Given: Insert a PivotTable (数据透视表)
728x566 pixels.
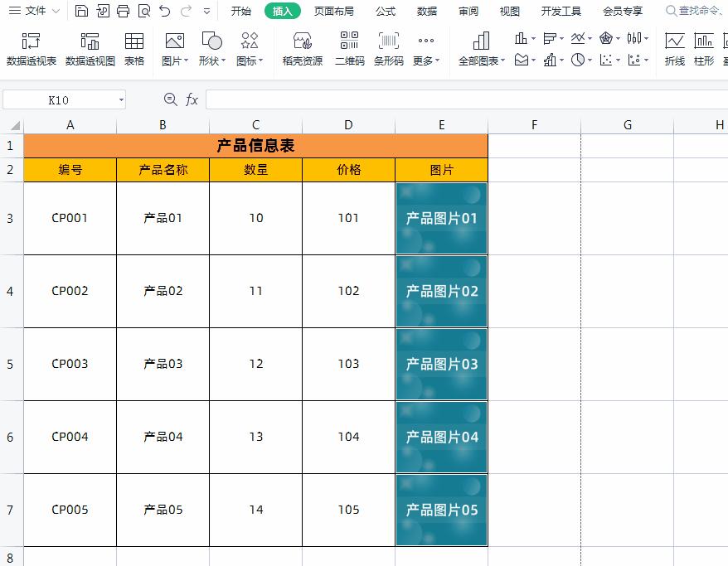Looking at the screenshot, I should [x=31, y=47].
